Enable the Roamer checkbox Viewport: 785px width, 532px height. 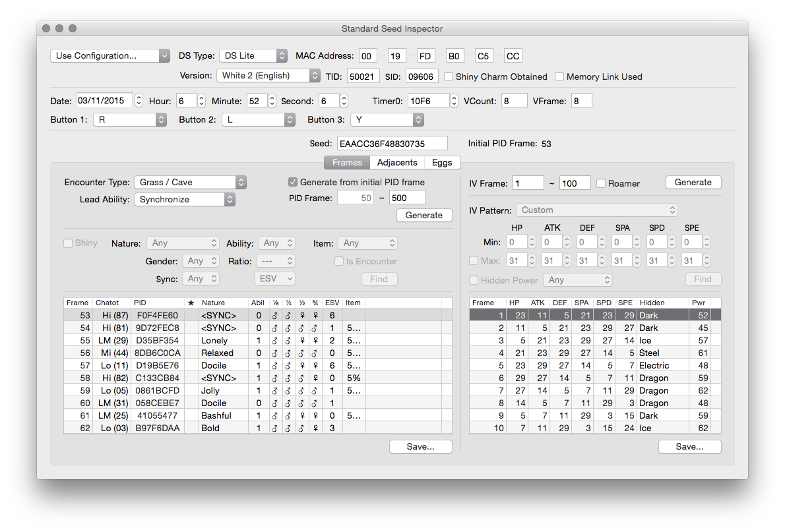[x=601, y=183]
